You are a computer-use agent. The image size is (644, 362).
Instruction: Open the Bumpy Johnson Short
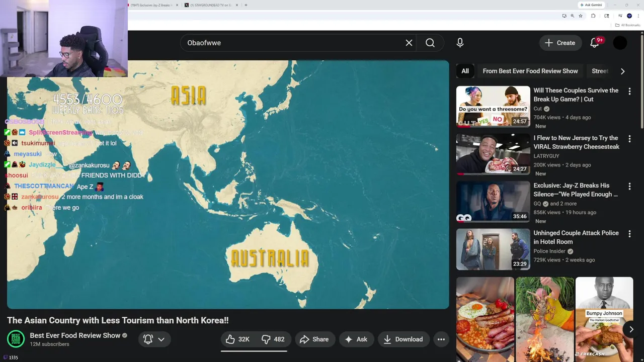tap(604, 319)
